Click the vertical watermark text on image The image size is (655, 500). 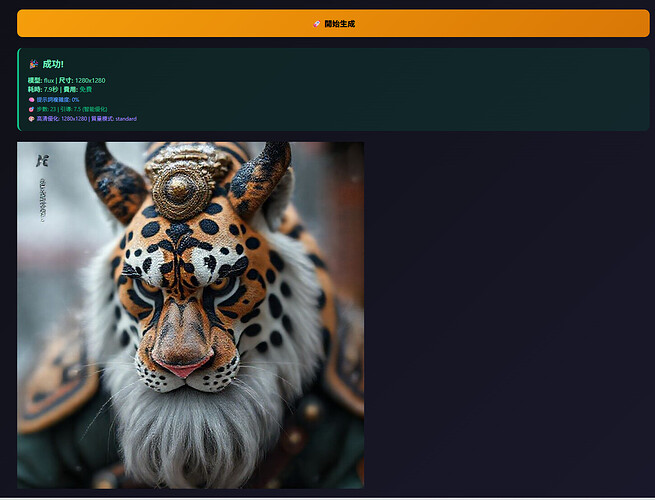point(42,198)
